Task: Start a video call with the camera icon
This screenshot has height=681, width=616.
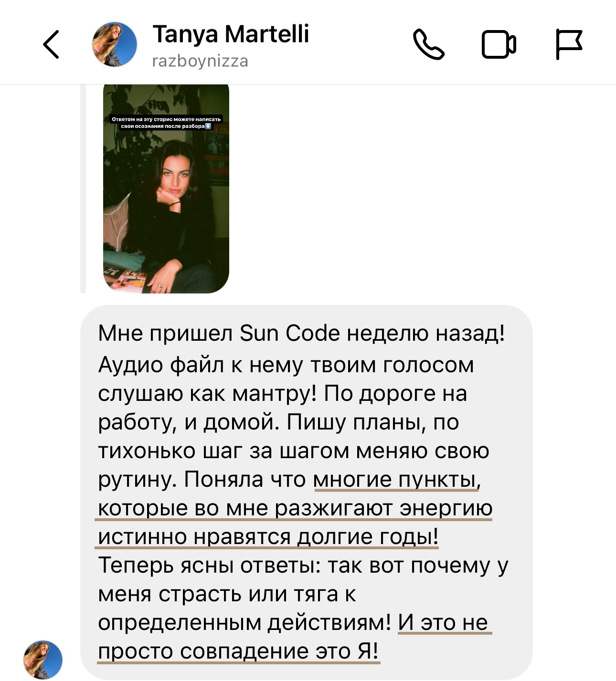Action: [x=499, y=44]
